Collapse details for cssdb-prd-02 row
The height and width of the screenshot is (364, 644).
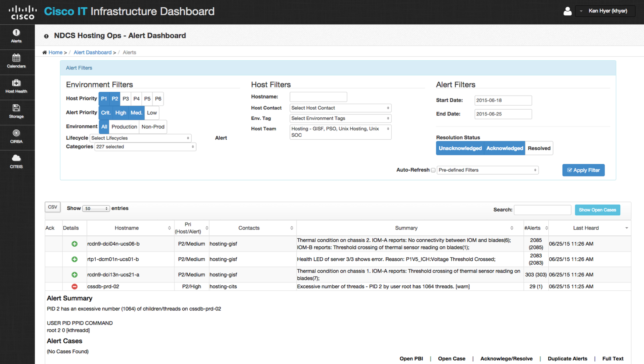click(x=74, y=286)
